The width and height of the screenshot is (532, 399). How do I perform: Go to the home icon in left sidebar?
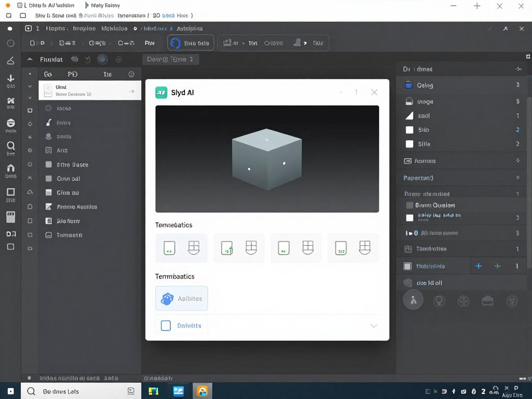(11, 168)
